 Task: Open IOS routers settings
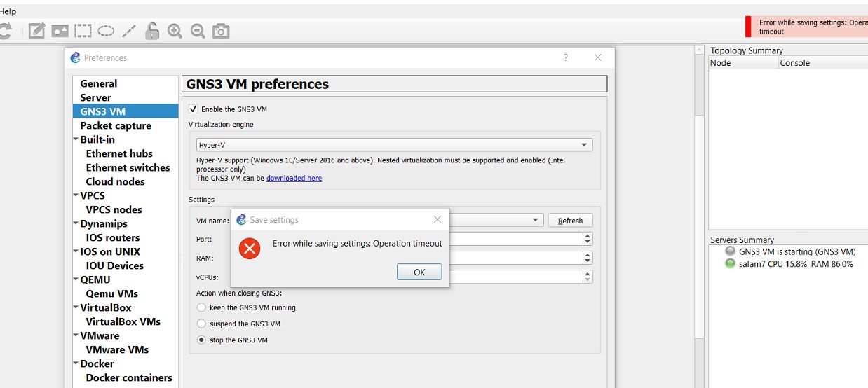point(113,237)
